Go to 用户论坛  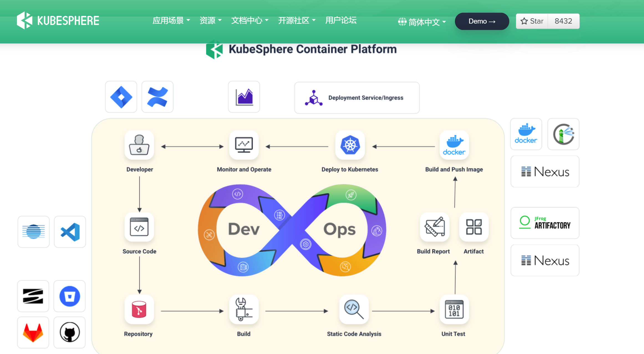(341, 20)
